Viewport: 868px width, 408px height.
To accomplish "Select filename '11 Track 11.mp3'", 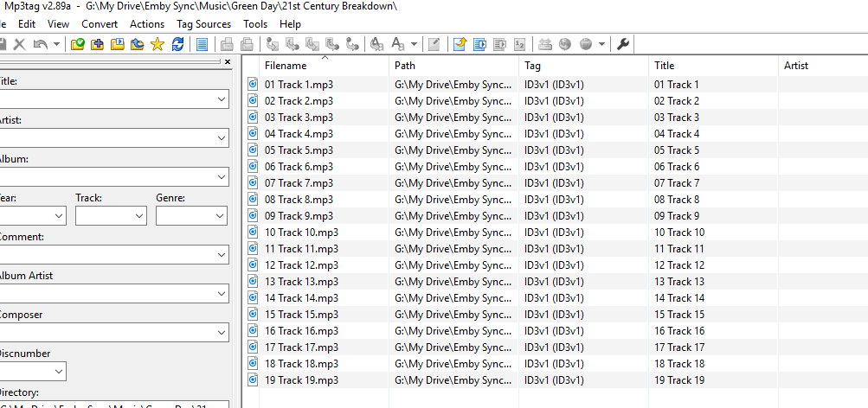I will point(302,249).
